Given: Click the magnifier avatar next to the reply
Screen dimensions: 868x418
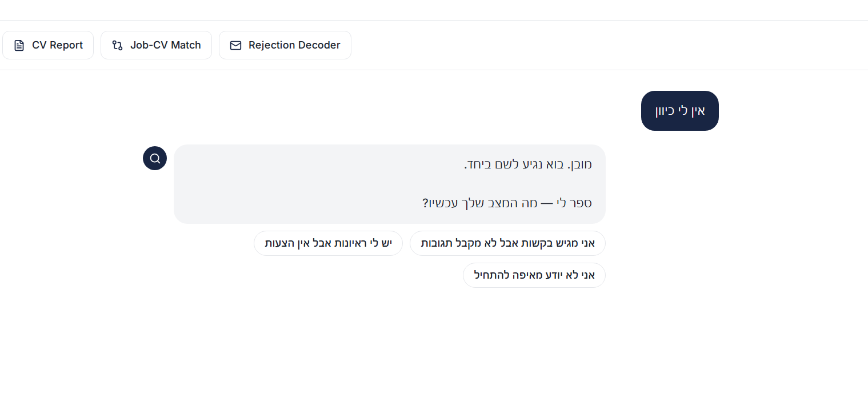Looking at the screenshot, I should 155,158.
